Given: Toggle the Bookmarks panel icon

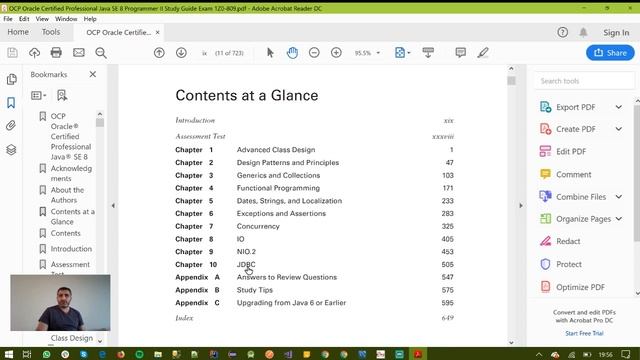Looking at the screenshot, I should tap(11, 102).
